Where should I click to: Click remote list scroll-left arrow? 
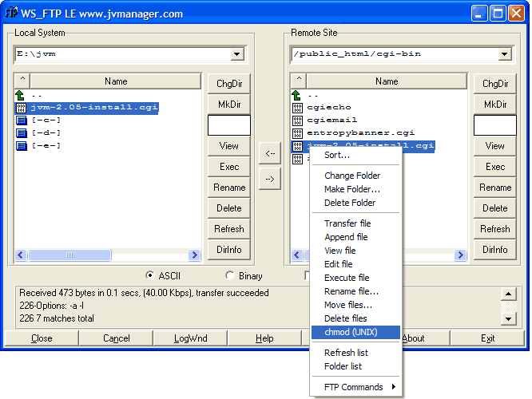click(297, 255)
